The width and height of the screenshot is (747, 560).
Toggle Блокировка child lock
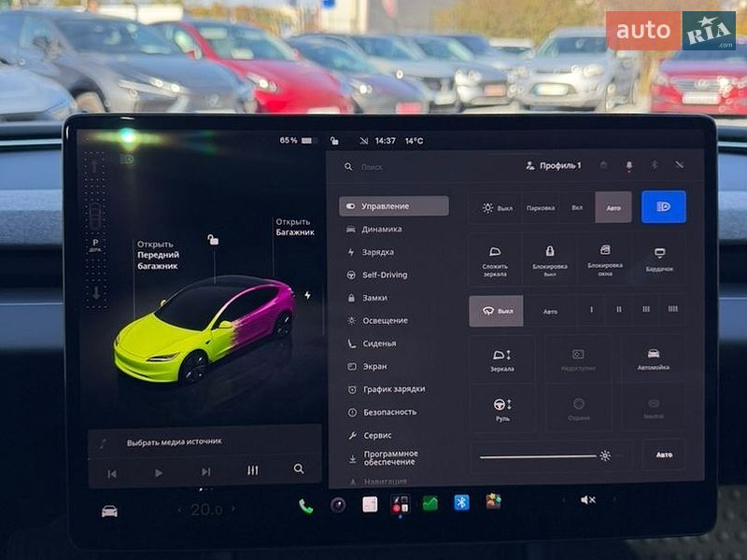point(550,260)
